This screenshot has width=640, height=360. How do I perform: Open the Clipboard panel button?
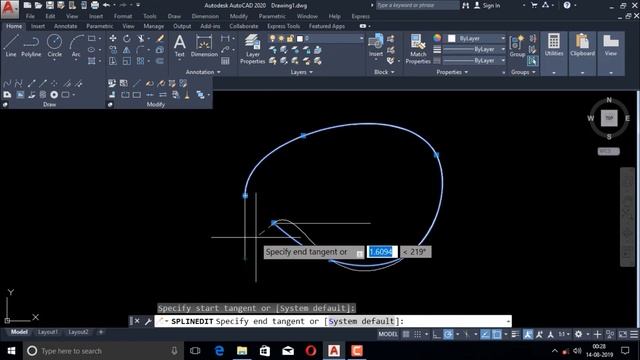(x=582, y=53)
